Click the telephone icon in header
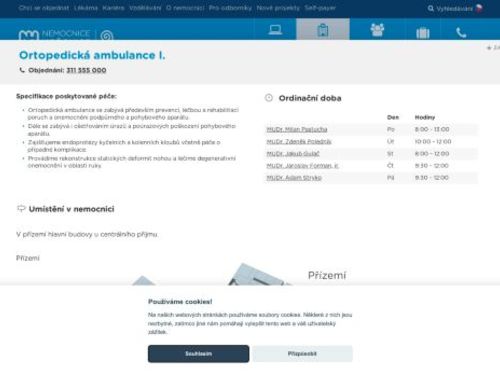The image size is (500, 375). [x=461, y=33]
